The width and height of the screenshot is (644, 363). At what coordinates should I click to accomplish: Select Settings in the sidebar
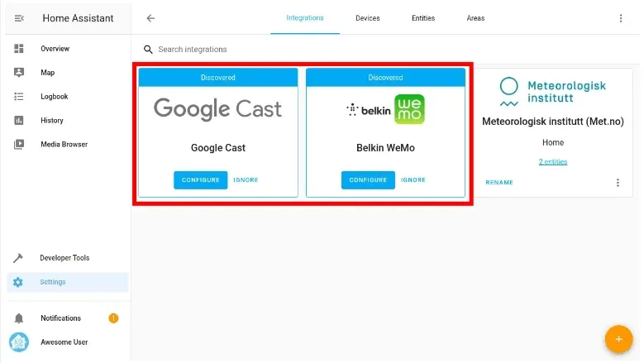point(68,282)
